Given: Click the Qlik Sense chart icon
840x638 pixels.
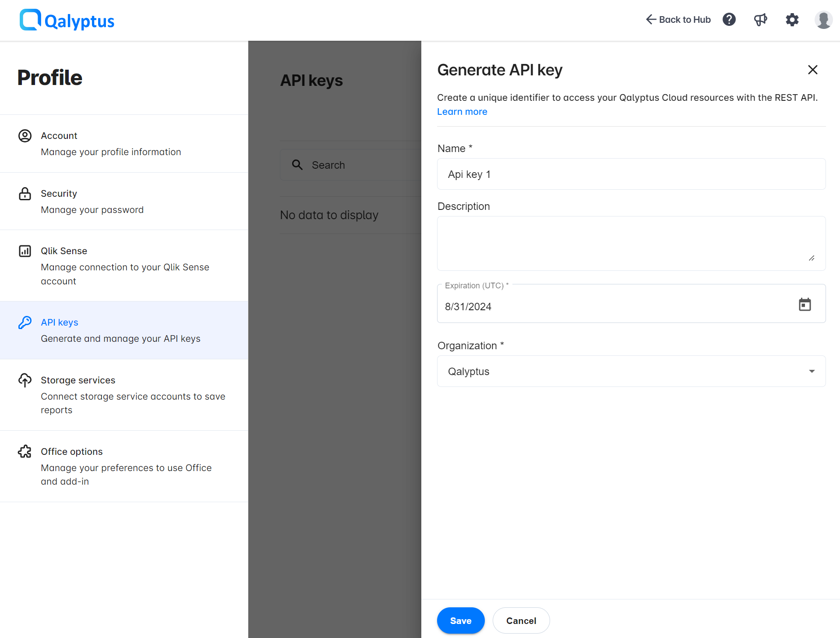Looking at the screenshot, I should (x=25, y=251).
